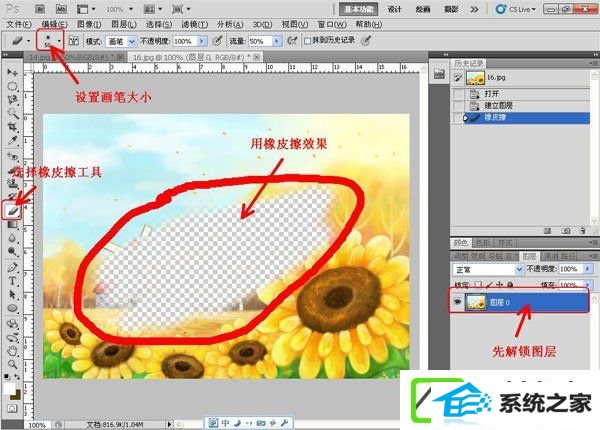
Task: Switch to 通道 panel tab
Action: point(551,256)
